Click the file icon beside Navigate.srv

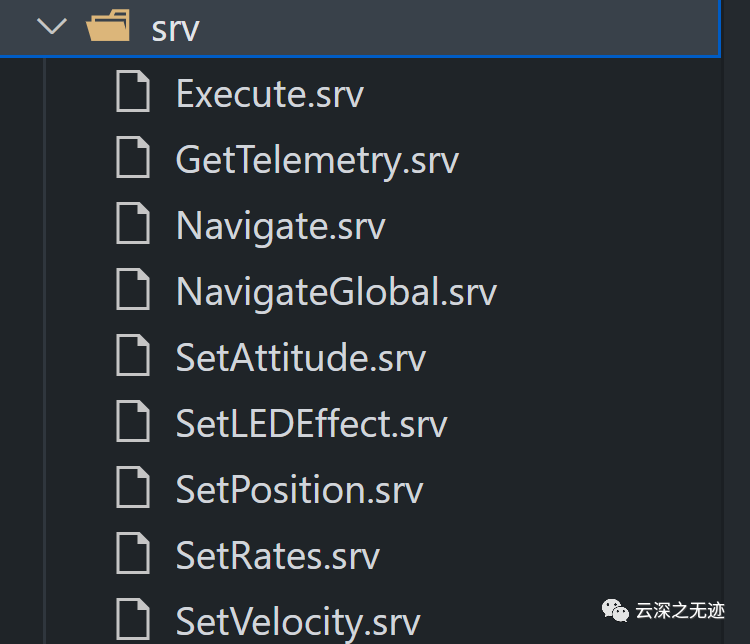click(x=133, y=226)
